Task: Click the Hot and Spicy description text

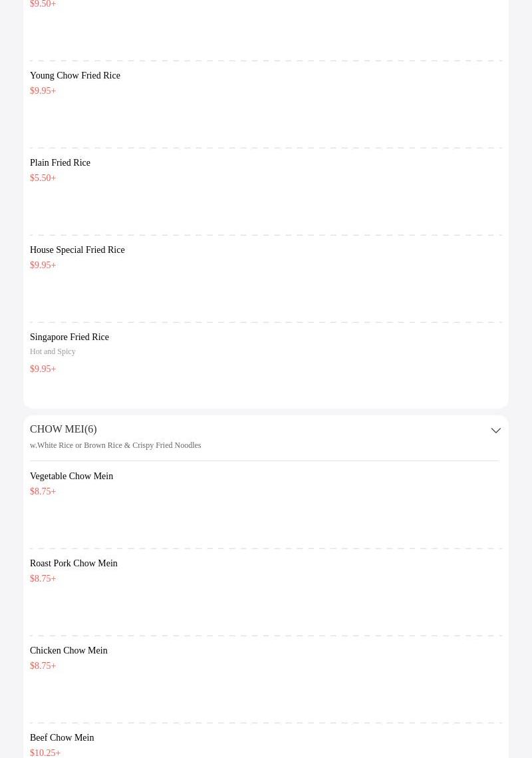Action: 53,351
